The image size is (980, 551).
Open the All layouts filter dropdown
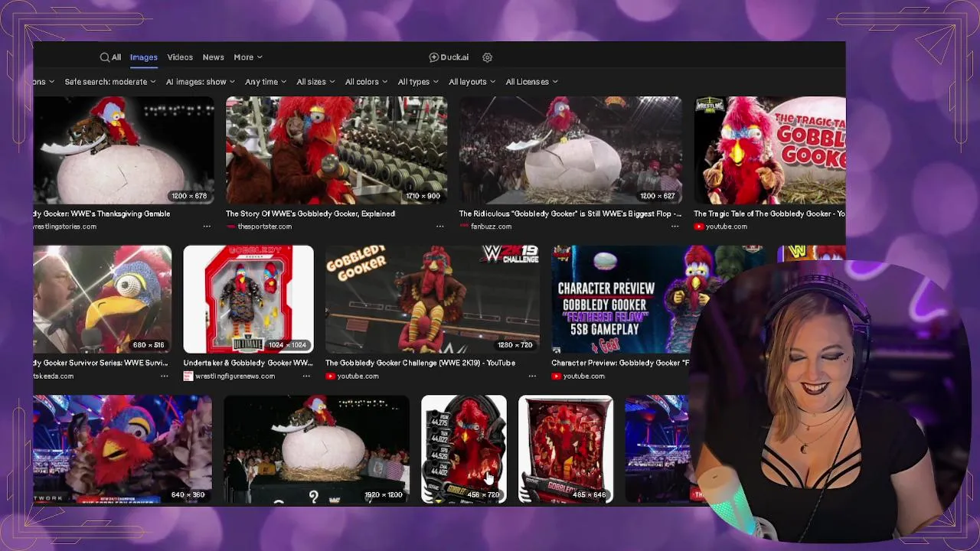pos(472,82)
